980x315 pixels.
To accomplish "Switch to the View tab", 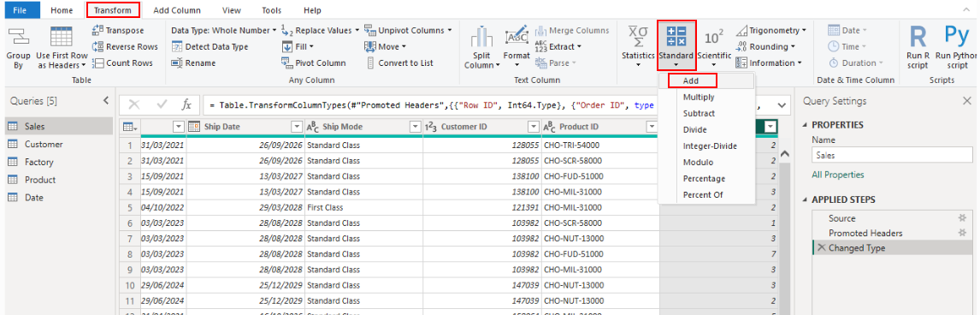I will (231, 10).
